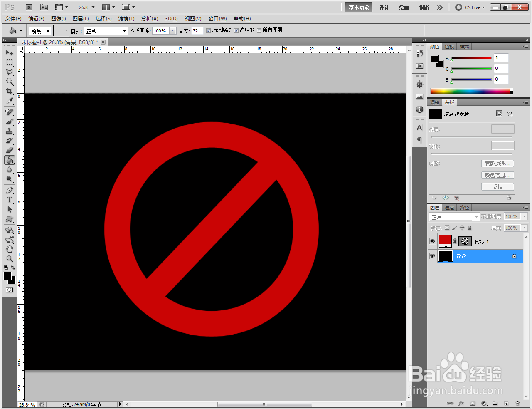Viewport: 532px width, 409px height.
Task: Hide the 背景 layer
Action: click(433, 256)
